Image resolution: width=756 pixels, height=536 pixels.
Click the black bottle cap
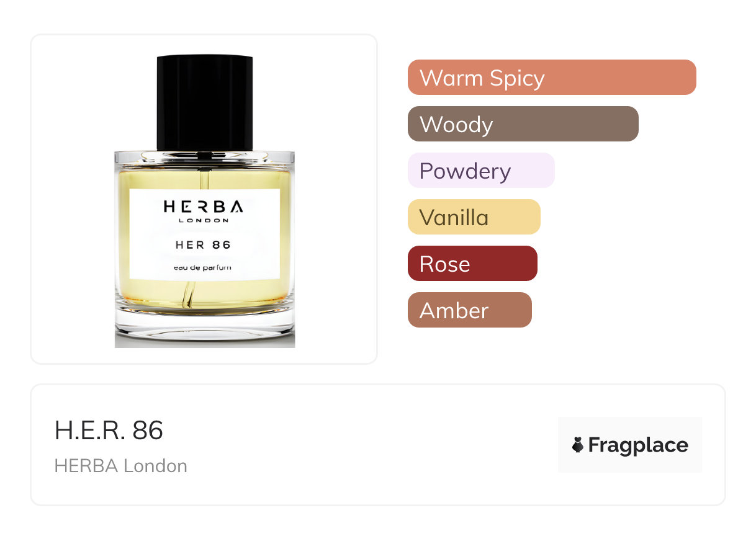(x=205, y=103)
